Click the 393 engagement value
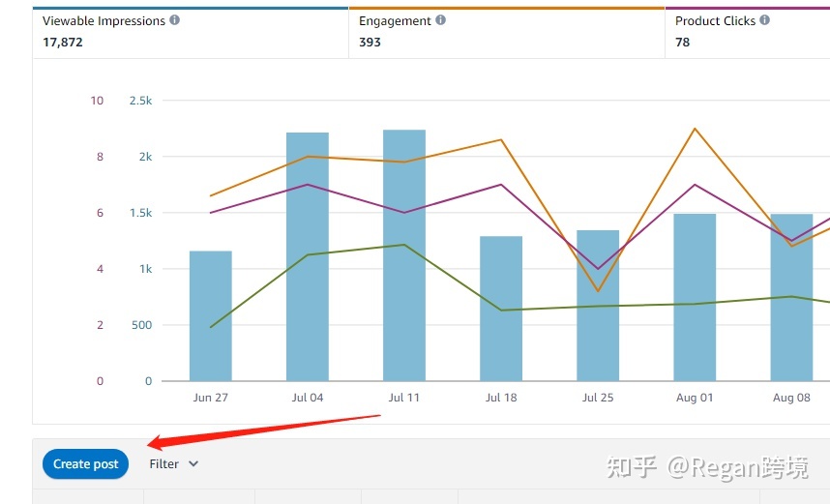The height and width of the screenshot is (504, 830). [x=370, y=43]
